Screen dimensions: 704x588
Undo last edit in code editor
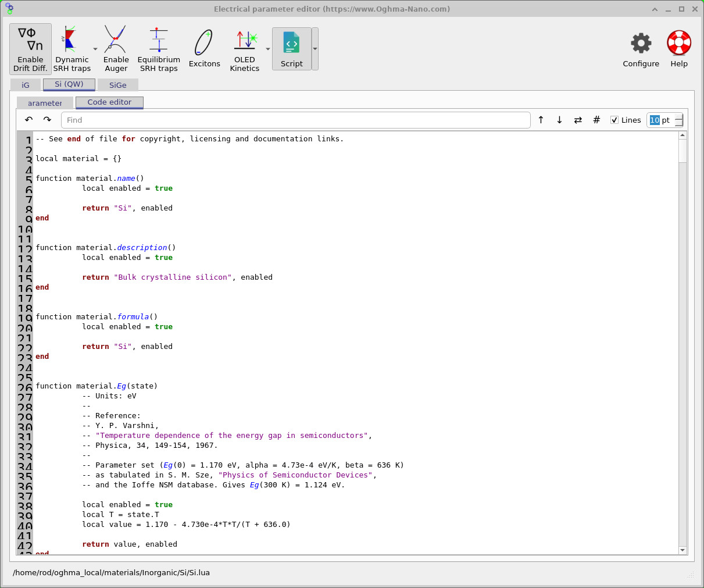pos(28,120)
